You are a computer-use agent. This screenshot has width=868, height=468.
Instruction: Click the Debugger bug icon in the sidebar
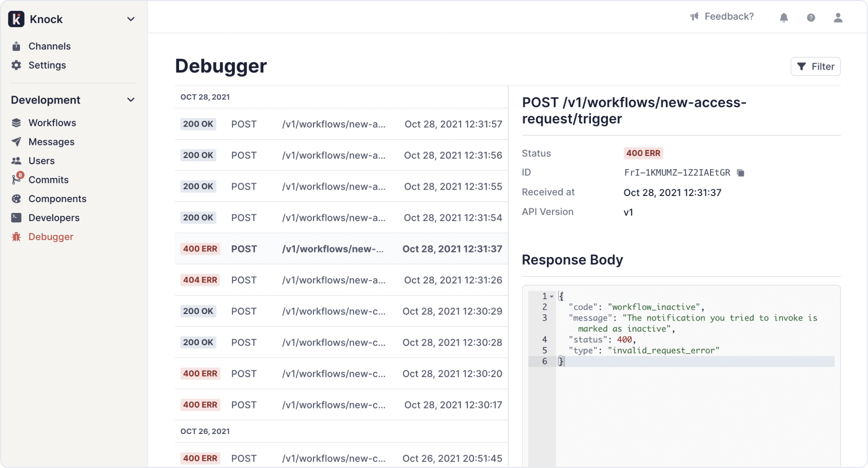pyautogui.click(x=16, y=236)
